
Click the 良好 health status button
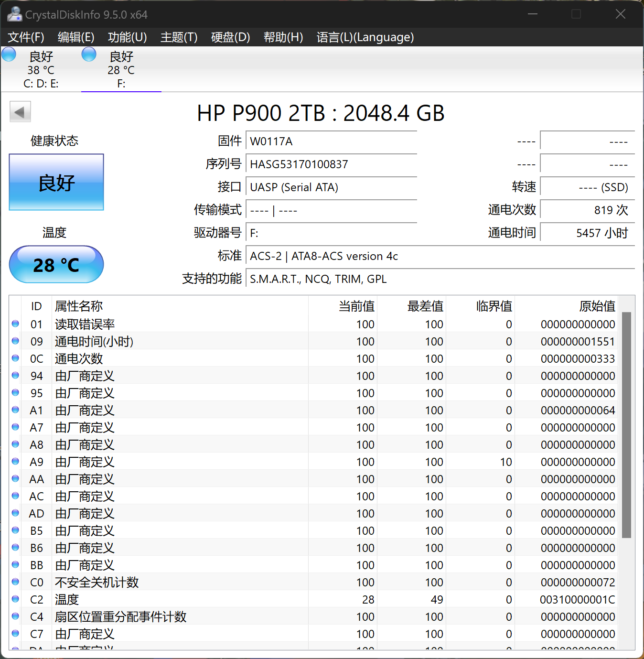(56, 182)
